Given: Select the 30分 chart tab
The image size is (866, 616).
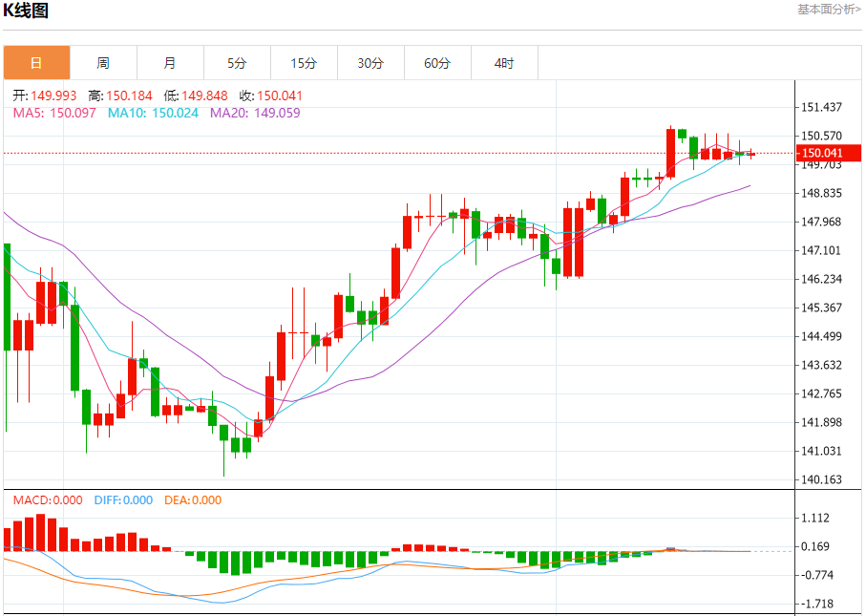Looking at the screenshot, I should point(370,63).
